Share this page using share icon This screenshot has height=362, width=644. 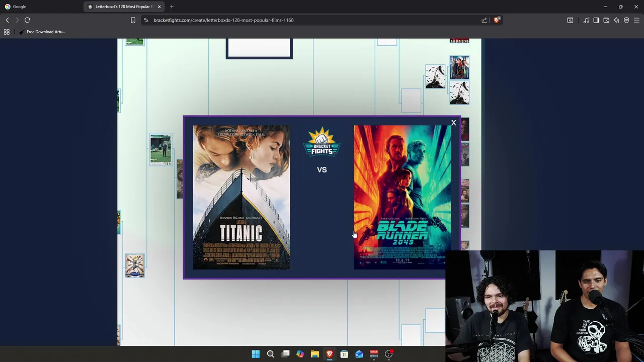[484, 20]
